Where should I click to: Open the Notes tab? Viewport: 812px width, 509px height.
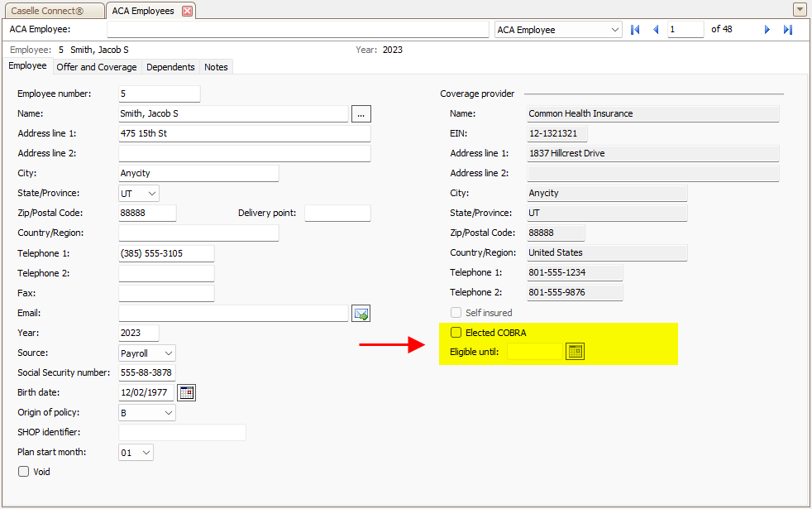pyautogui.click(x=216, y=67)
